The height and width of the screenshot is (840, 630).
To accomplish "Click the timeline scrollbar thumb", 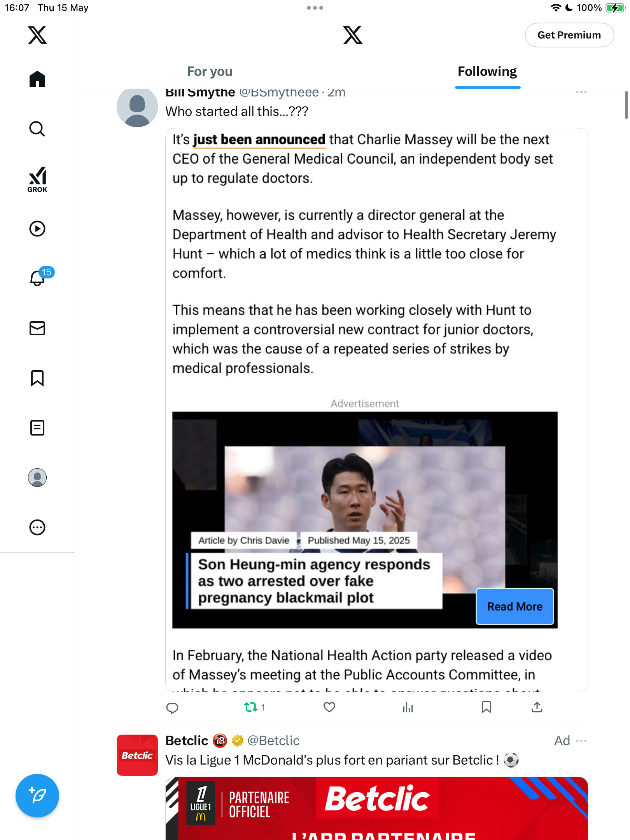I will [x=626, y=105].
